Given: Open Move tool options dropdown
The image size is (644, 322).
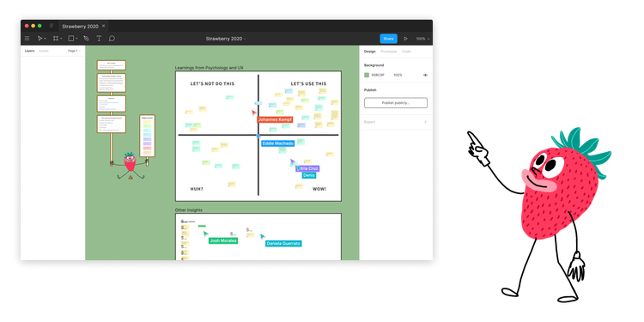Looking at the screenshot, I should click(45, 39).
